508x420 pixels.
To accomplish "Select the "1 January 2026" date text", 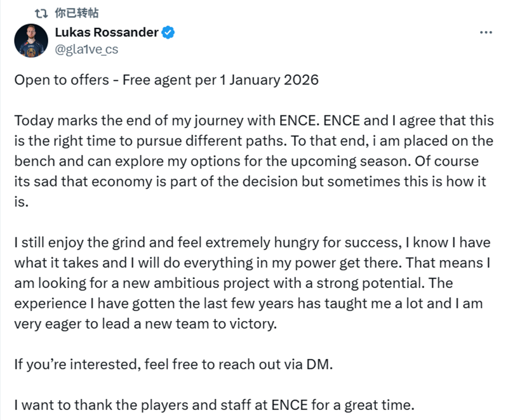I will pyautogui.click(x=269, y=80).
